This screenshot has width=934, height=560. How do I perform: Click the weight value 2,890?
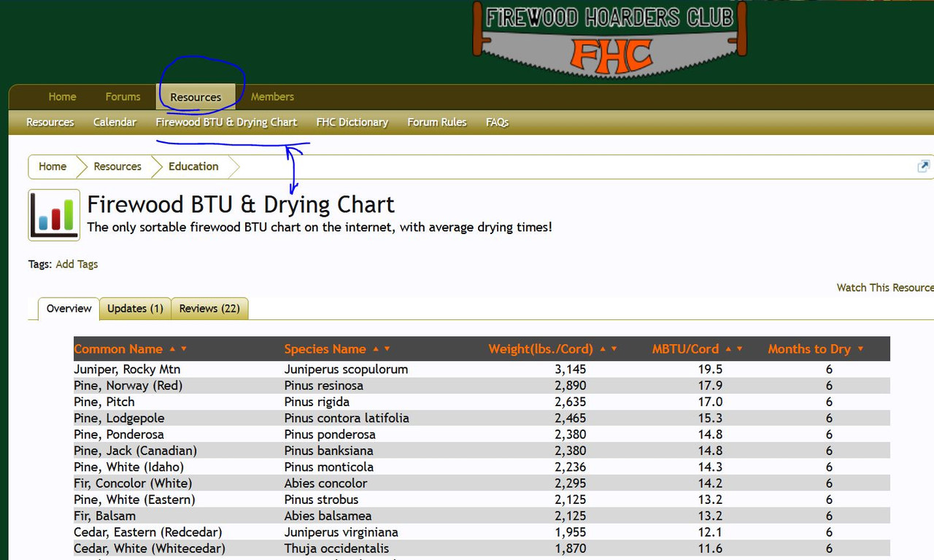[570, 386]
